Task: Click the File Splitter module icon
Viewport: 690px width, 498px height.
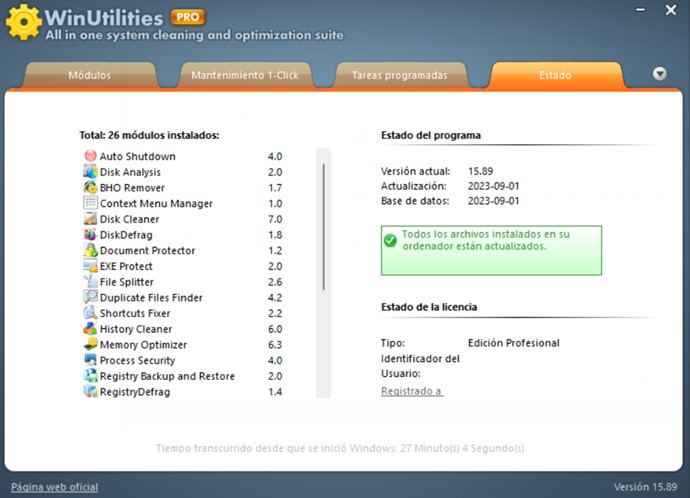Action: pos(90,282)
